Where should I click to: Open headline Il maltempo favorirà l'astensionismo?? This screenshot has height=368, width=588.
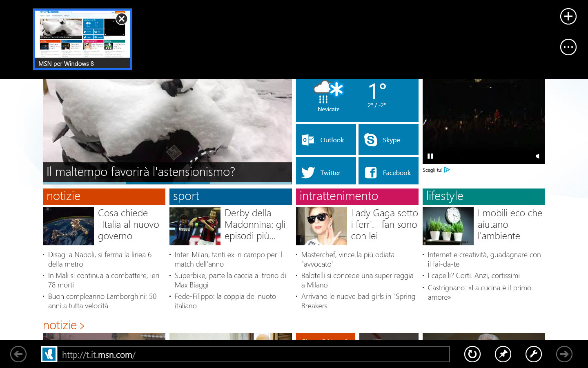click(141, 172)
